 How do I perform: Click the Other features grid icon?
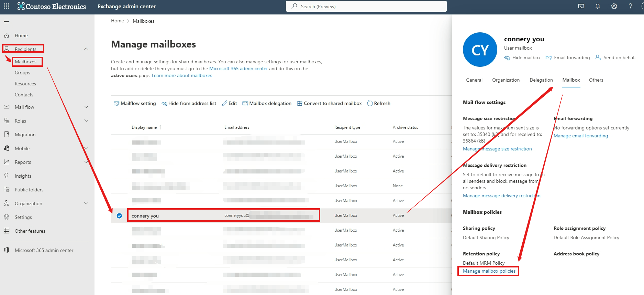7,231
